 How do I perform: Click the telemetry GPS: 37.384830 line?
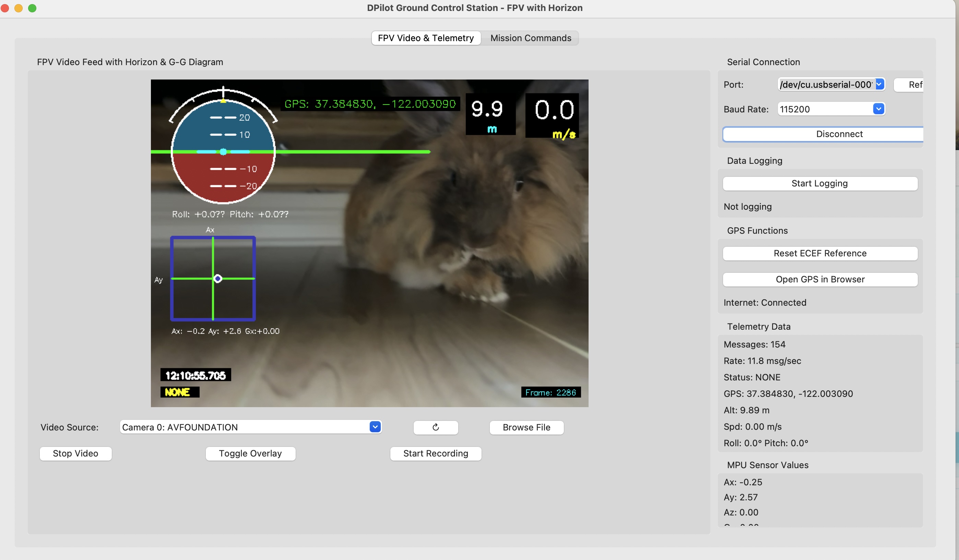788,393
